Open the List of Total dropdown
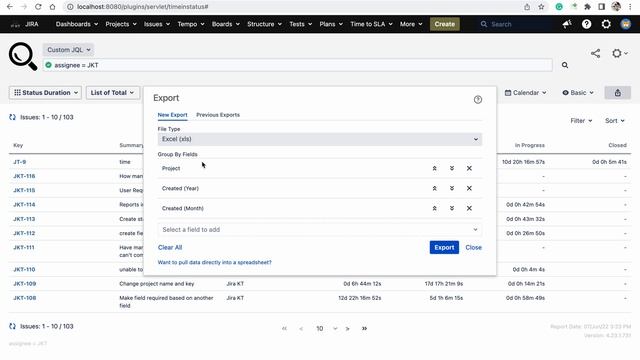The height and width of the screenshot is (360, 640). [112, 93]
